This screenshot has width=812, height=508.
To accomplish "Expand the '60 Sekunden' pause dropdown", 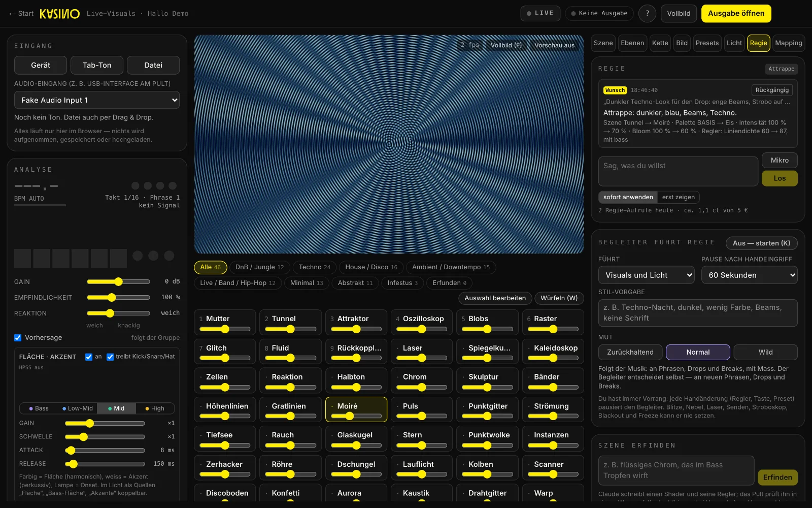I will pos(750,275).
